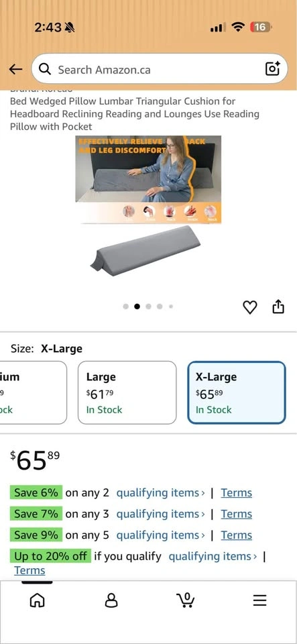Screen dimensions: 297x644
Task: Open Terms link for Save 6% offer
Action: pyautogui.click(x=236, y=493)
